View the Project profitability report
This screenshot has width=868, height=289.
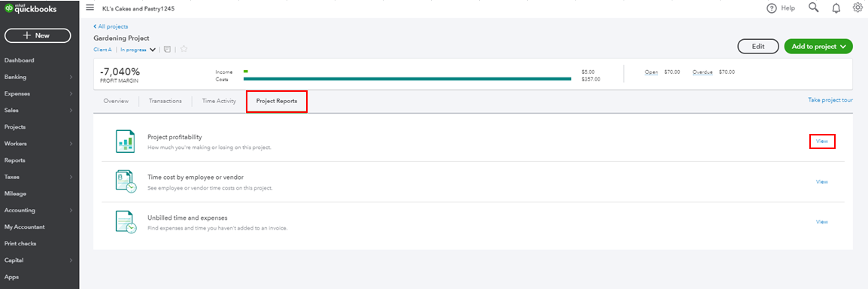point(822,141)
